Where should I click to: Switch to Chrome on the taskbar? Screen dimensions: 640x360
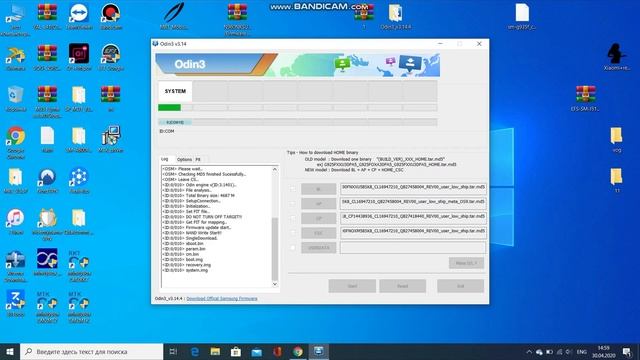[x=298, y=351]
